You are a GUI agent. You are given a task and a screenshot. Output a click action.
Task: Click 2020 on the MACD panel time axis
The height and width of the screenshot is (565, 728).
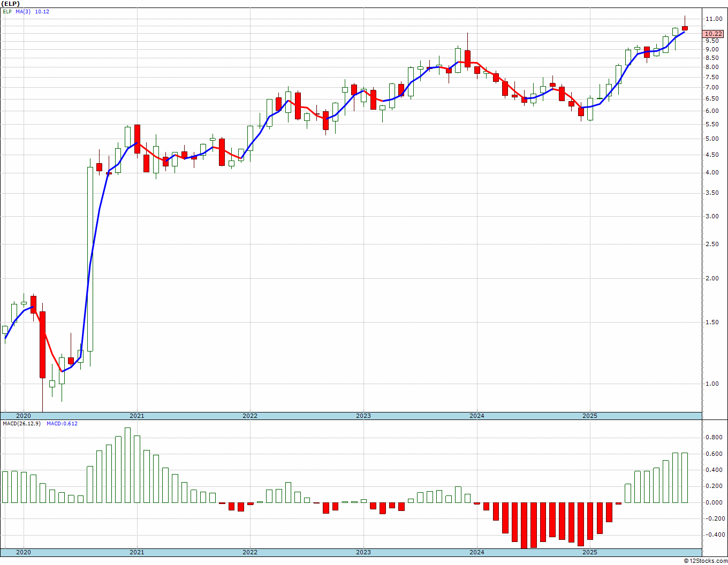click(x=24, y=552)
